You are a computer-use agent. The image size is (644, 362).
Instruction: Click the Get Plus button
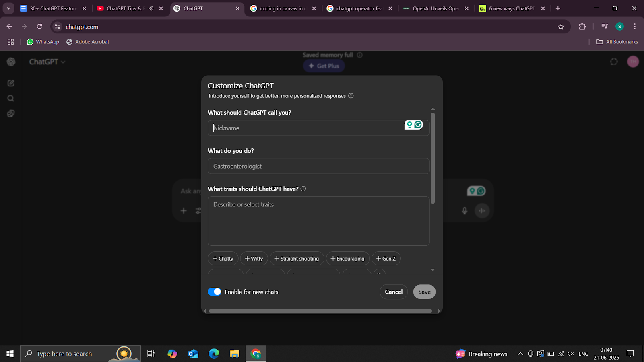(324, 66)
